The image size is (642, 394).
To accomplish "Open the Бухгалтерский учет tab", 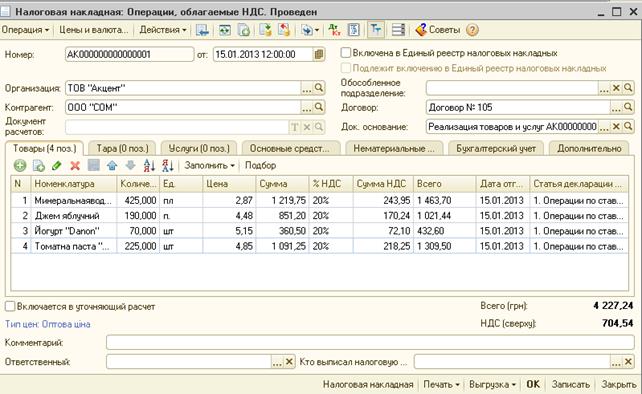I will [x=496, y=148].
